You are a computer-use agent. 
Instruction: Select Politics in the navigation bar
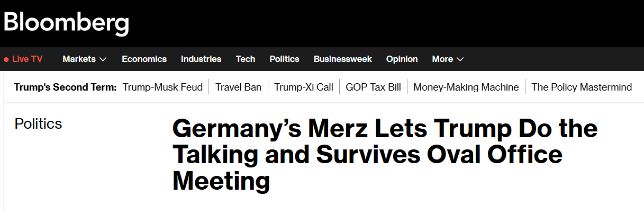(284, 59)
